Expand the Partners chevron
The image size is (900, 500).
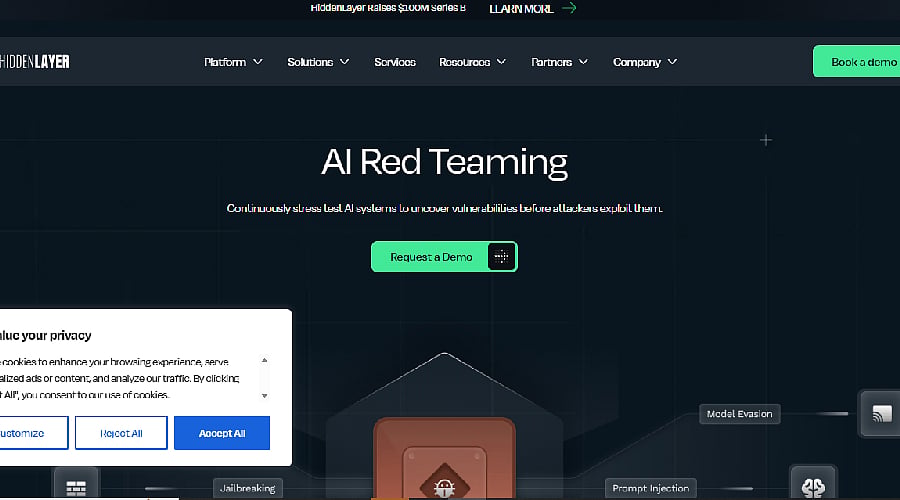[583, 61]
